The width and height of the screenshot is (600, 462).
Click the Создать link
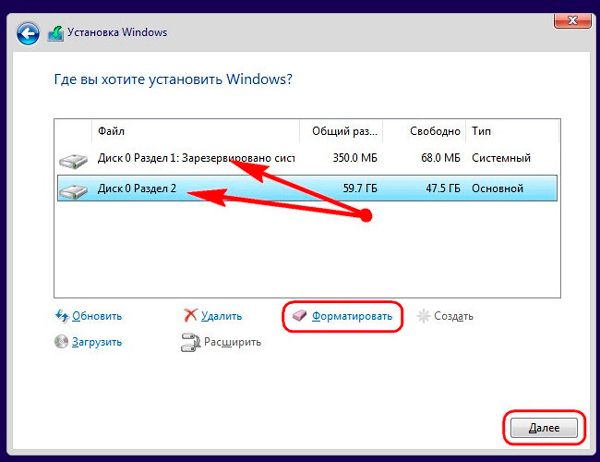click(x=453, y=316)
